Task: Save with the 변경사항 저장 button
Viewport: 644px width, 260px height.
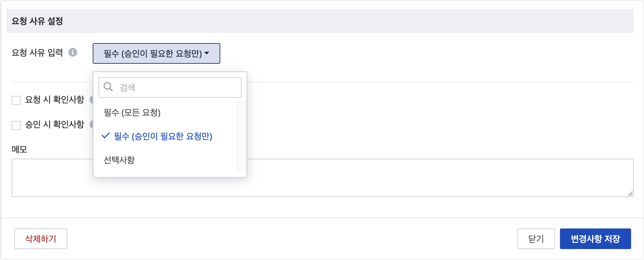Action: [x=595, y=239]
